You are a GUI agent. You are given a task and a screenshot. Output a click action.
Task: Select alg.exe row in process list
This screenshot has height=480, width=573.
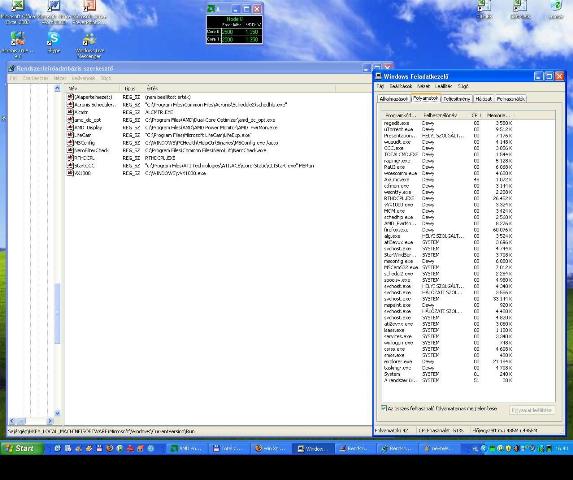448,236
